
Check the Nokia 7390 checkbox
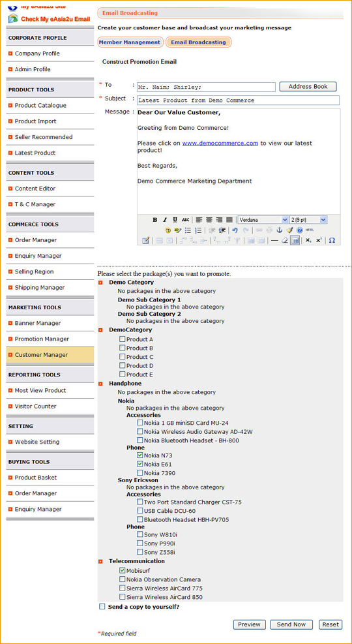[140, 473]
